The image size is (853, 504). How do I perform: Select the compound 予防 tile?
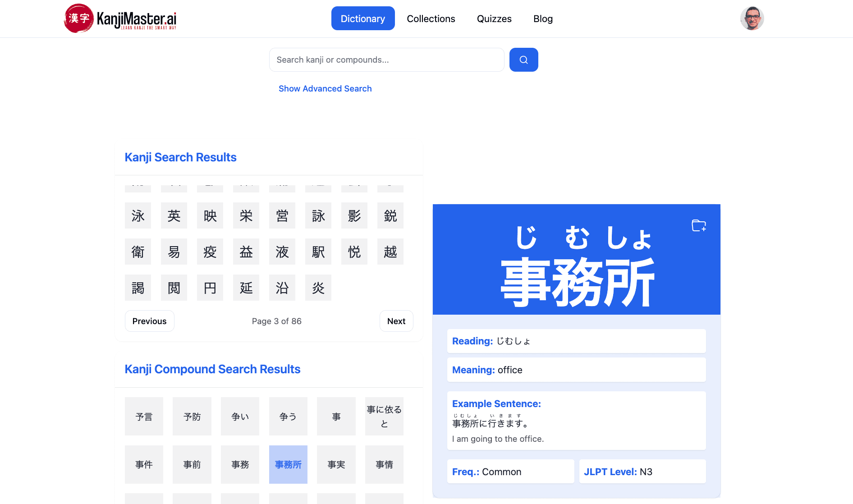click(192, 417)
